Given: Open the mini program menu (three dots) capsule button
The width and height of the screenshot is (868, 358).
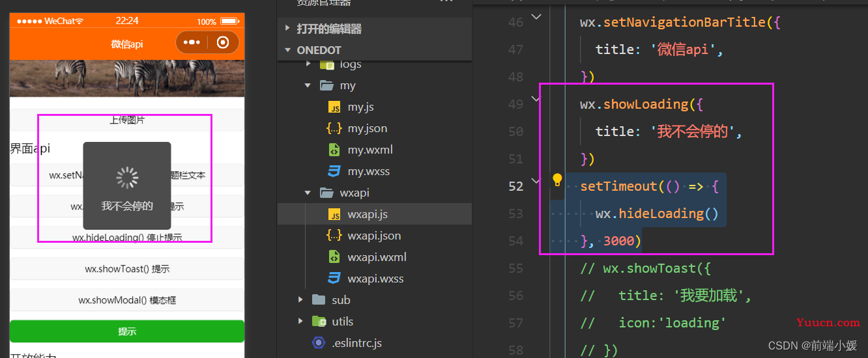Looking at the screenshot, I should pyautogui.click(x=192, y=43).
